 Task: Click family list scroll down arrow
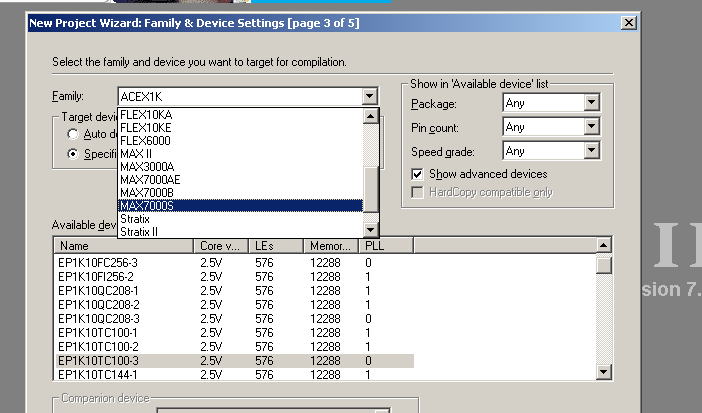(370, 230)
